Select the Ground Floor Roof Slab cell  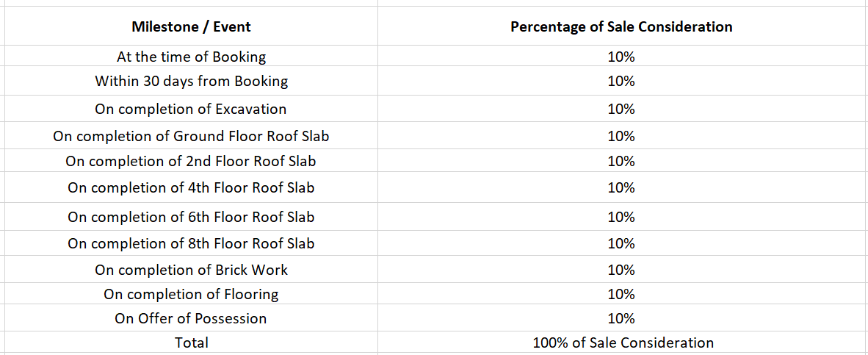point(191,136)
